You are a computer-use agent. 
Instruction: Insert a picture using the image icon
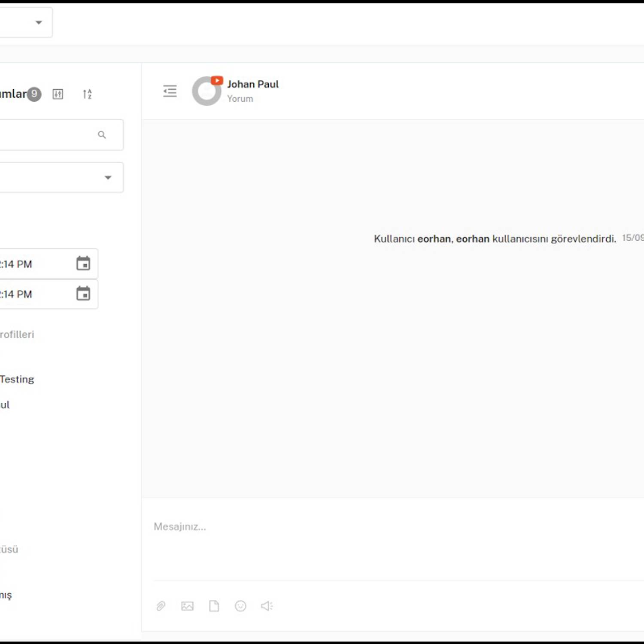[187, 606]
